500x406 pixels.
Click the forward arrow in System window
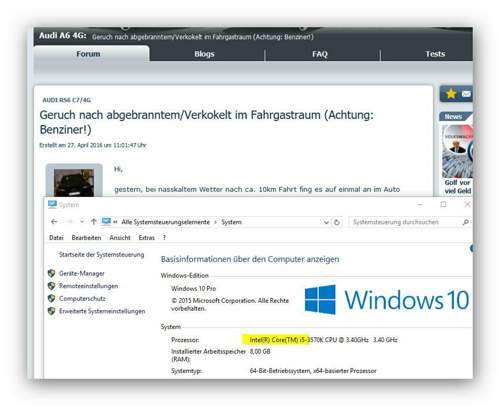click(x=70, y=222)
